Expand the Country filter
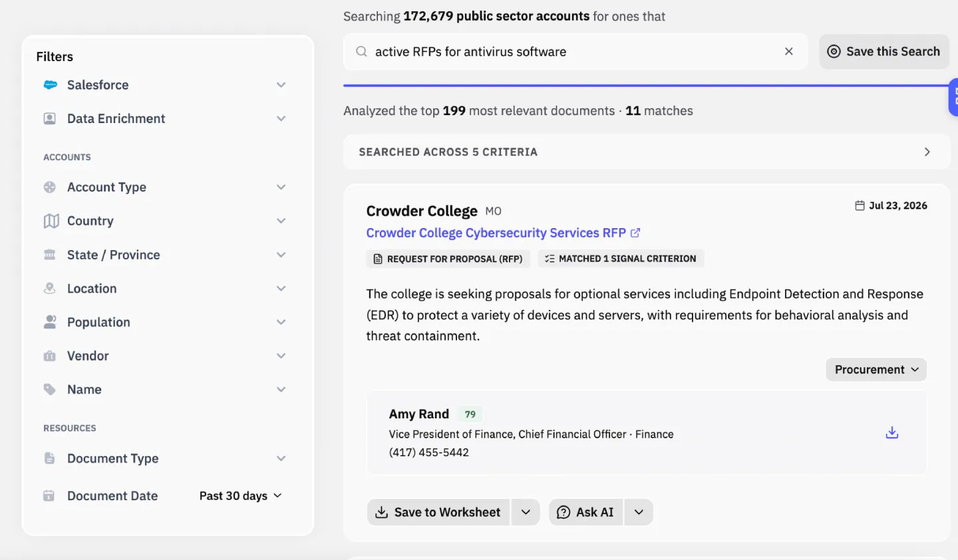The width and height of the screenshot is (958, 560). click(281, 221)
